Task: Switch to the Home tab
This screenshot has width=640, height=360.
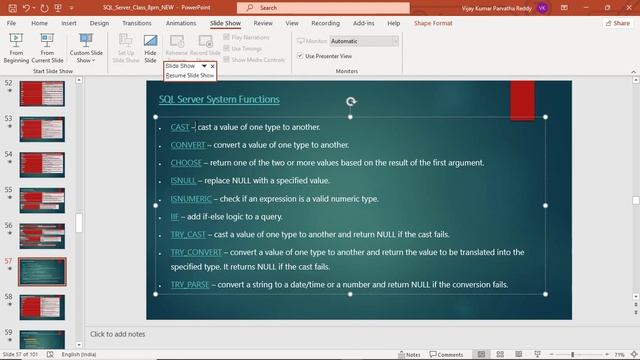Action: tap(39, 23)
